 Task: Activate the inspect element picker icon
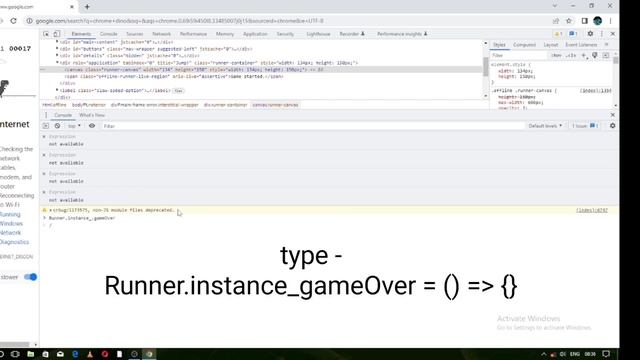pos(46,34)
